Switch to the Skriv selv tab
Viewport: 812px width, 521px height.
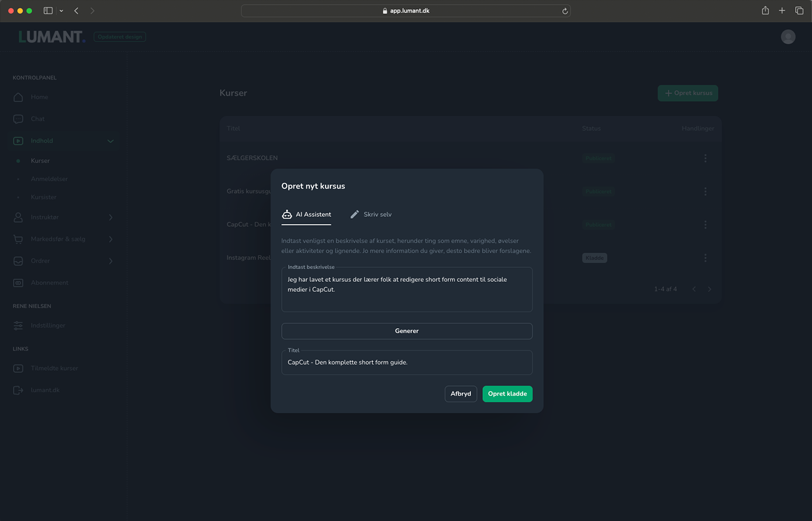[371, 215]
